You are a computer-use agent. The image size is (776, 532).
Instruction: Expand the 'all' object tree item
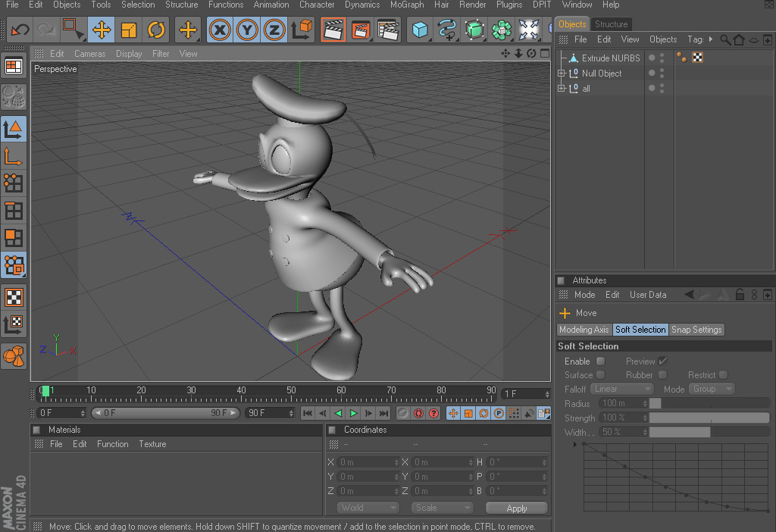click(562, 89)
